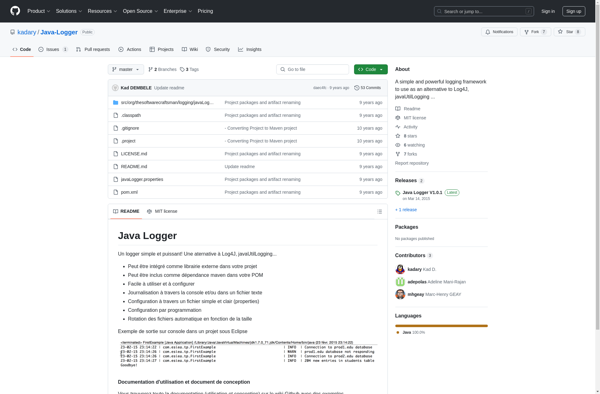Open the .classpath file
The height and width of the screenshot is (394, 600).
click(131, 115)
